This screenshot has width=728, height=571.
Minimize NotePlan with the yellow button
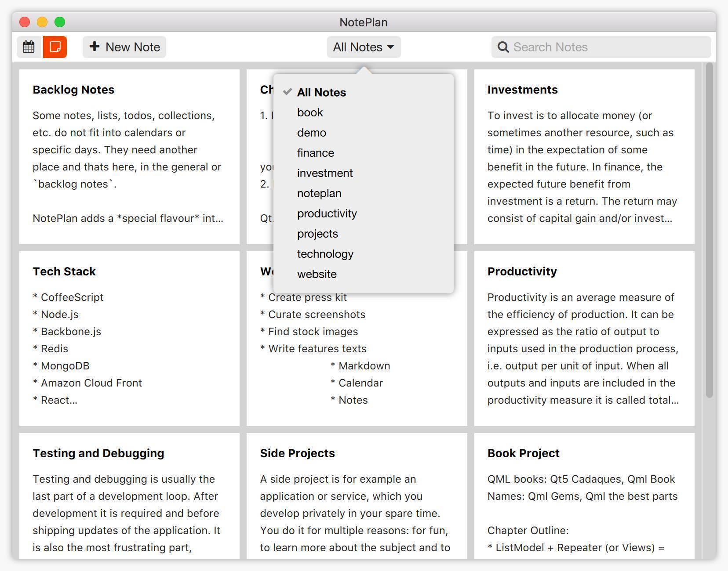(42, 22)
